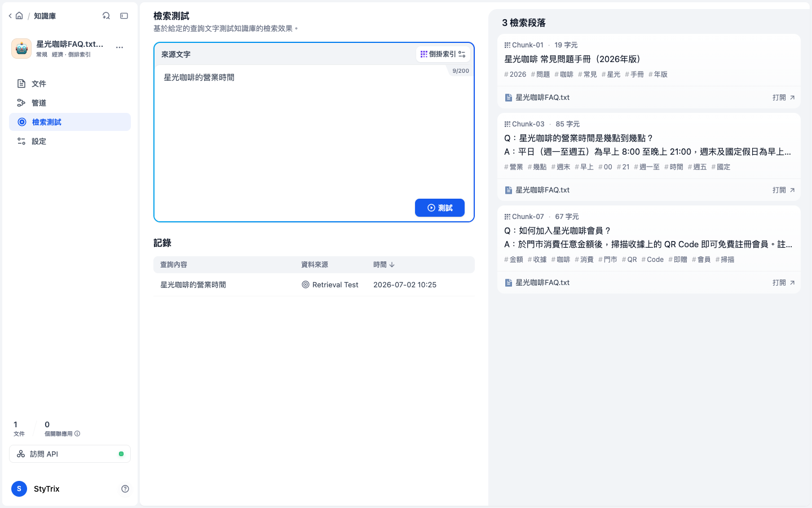Click 打開 link on the Chunk-03 card

(x=783, y=190)
